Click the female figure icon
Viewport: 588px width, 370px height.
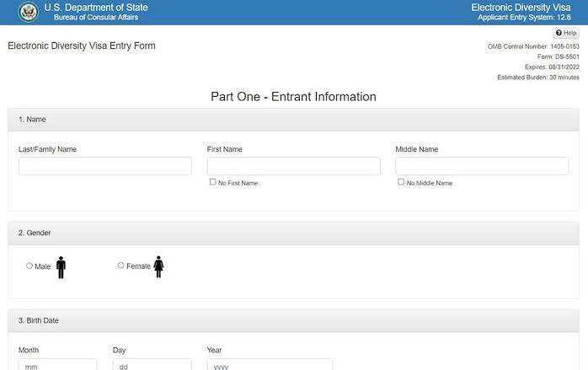coord(158,267)
